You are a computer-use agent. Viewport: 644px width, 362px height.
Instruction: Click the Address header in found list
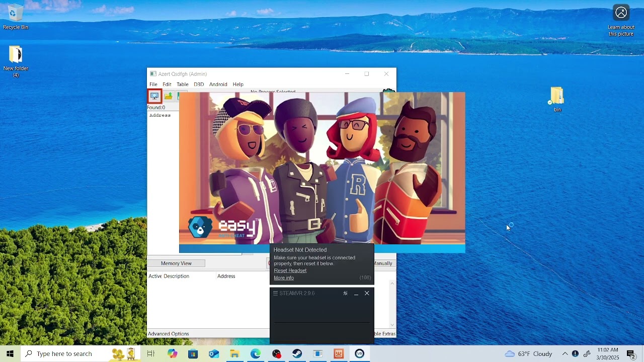pyautogui.click(x=160, y=115)
